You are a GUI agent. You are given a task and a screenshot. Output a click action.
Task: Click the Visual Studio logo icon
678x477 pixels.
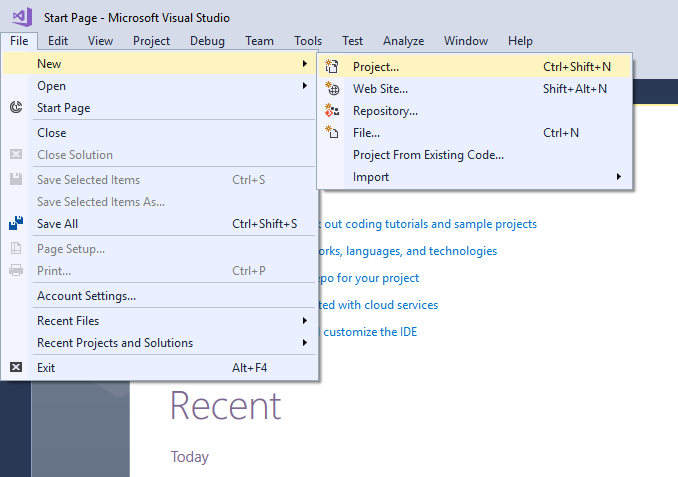pyautogui.click(x=22, y=17)
